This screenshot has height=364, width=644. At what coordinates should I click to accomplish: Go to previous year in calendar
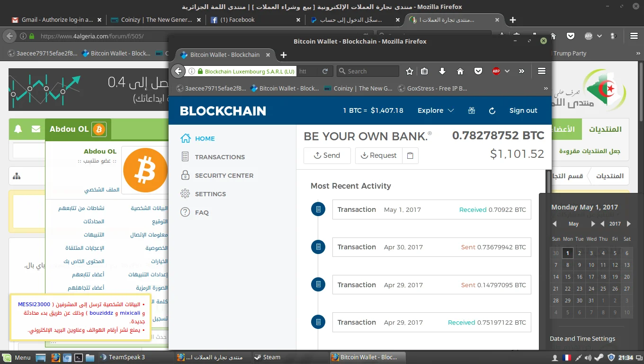click(x=602, y=224)
